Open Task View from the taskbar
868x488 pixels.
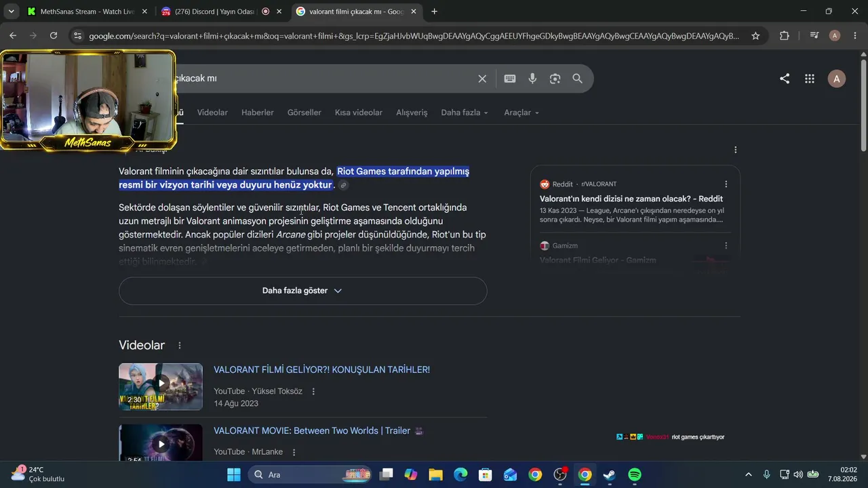386,474
